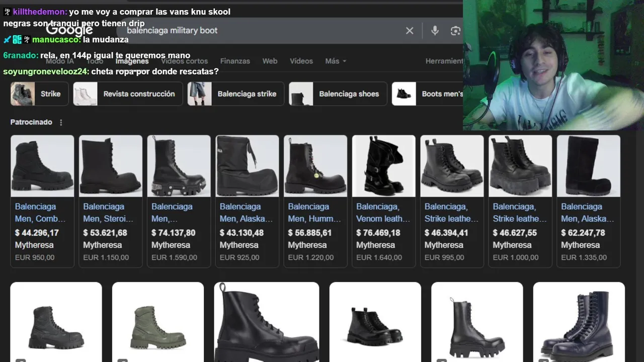Open Balenciaga Men, Steroi... product link
Image resolution: width=644 pixels, height=362 pixels.
point(108,213)
